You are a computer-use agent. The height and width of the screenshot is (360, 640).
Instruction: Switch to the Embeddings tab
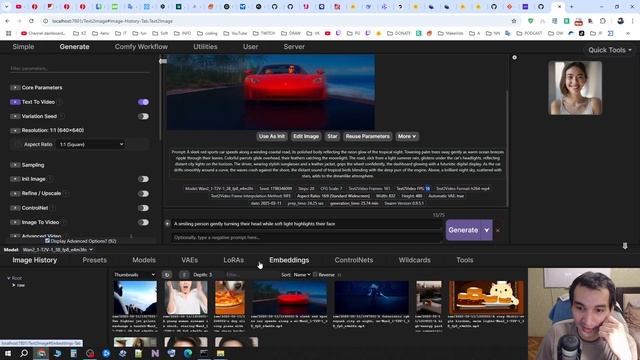[x=289, y=260]
